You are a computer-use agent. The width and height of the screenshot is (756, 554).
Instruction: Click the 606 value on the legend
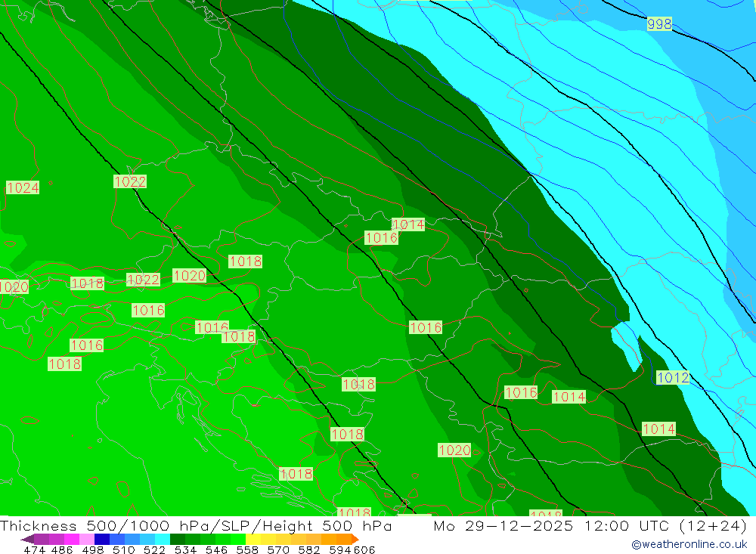point(364,549)
